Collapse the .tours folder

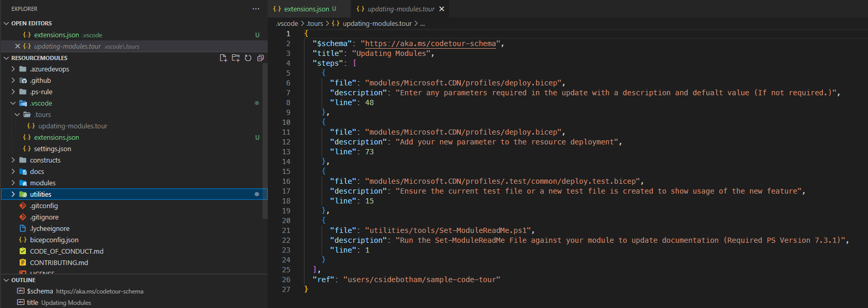point(17,114)
